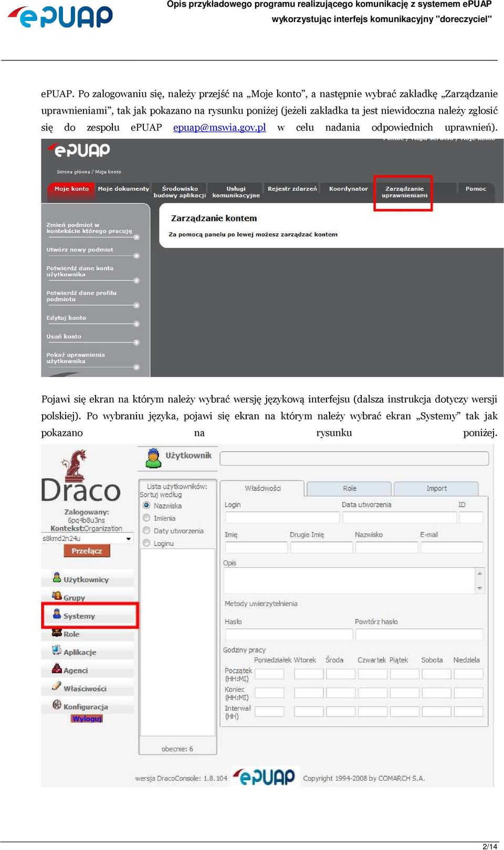
Task: Click Usuń konto link
Action: click(64, 337)
